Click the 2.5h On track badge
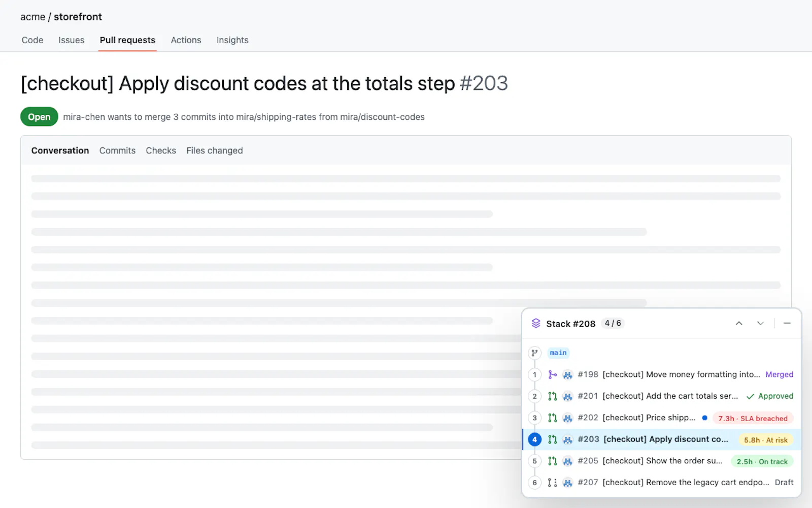The width and height of the screenshot is (812, 508). tap(762, 461)
